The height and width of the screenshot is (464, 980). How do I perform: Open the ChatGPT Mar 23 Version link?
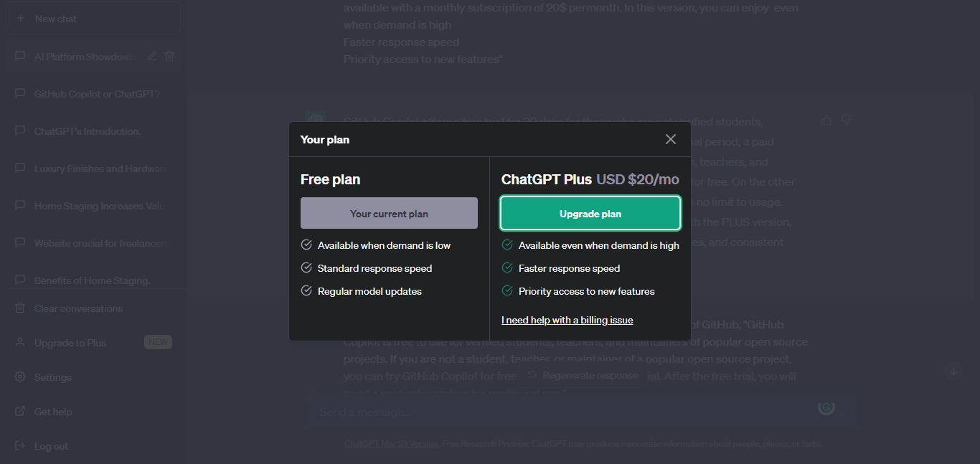tap(391, 444)
